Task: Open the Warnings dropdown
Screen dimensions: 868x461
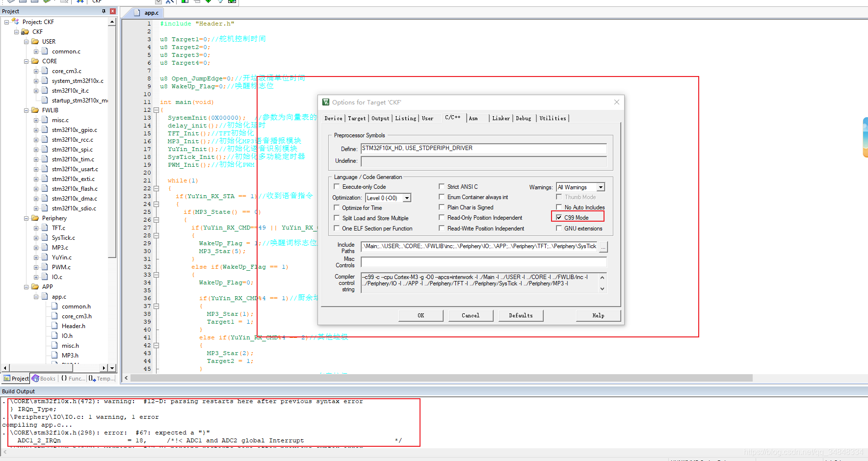Action: point(601,187)
